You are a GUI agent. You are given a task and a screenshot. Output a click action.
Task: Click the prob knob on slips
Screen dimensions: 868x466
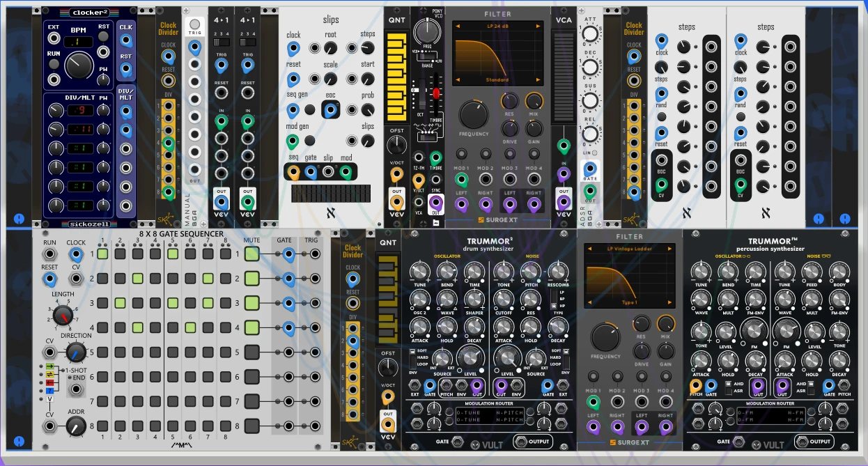click(x=367, y=109)
